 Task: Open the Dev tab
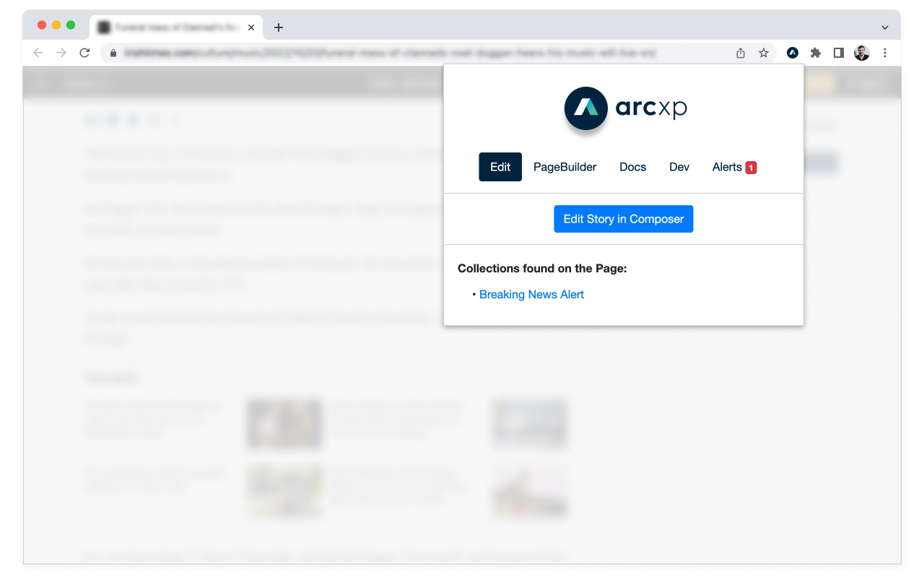pos(679,167)
